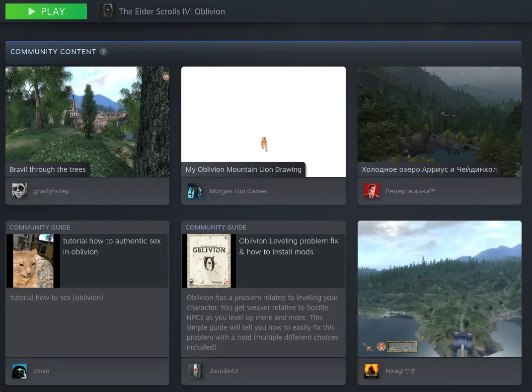Visit zman's profile name
This screenshot has width=532, height=392.
point(41,371)
